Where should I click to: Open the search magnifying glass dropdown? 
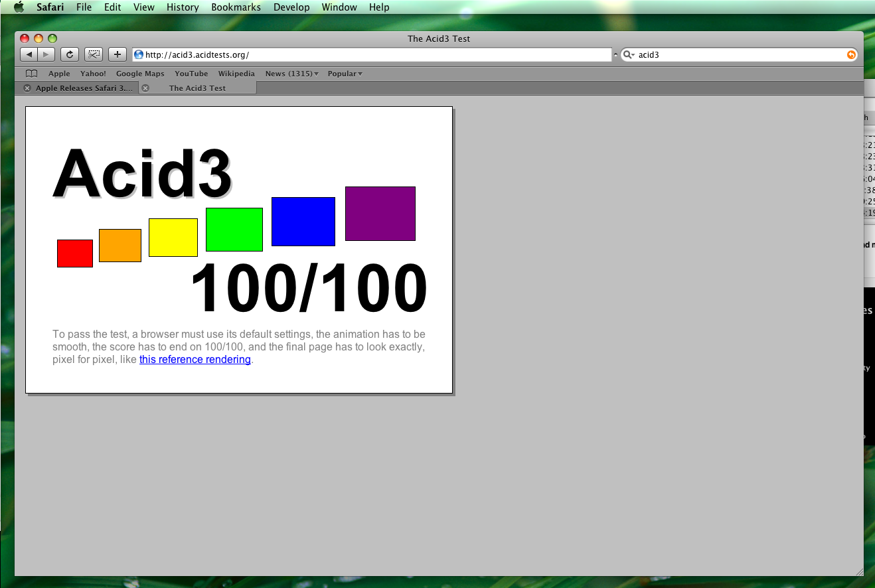pos(629,55)
